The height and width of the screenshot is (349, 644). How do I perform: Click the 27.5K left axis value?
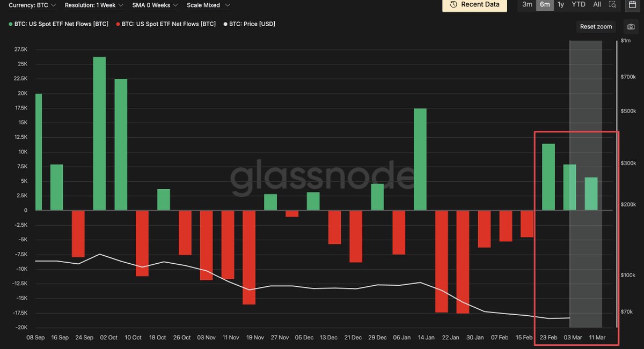(x=20, y=49)
